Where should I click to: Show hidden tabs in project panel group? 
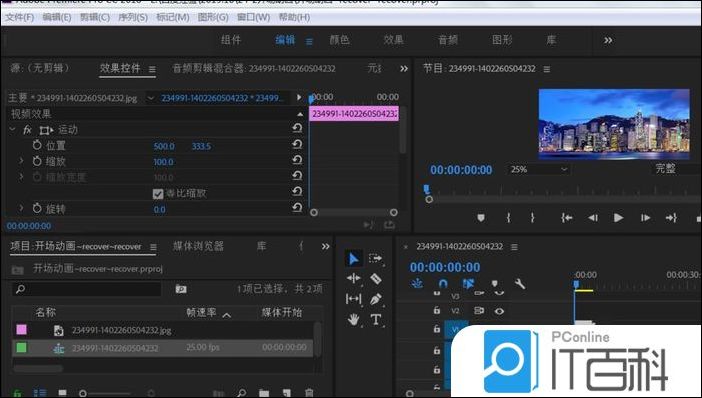coord(325,247)
